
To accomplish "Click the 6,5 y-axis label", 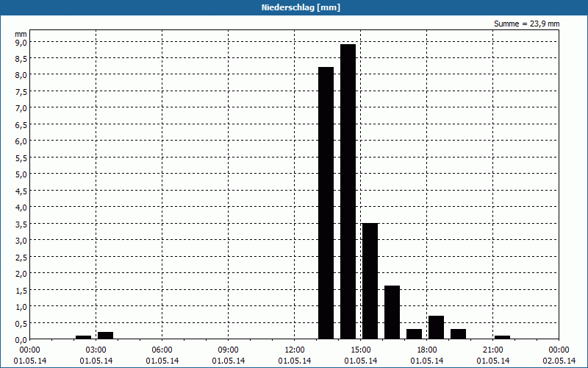I will click(x=21, y=124).
